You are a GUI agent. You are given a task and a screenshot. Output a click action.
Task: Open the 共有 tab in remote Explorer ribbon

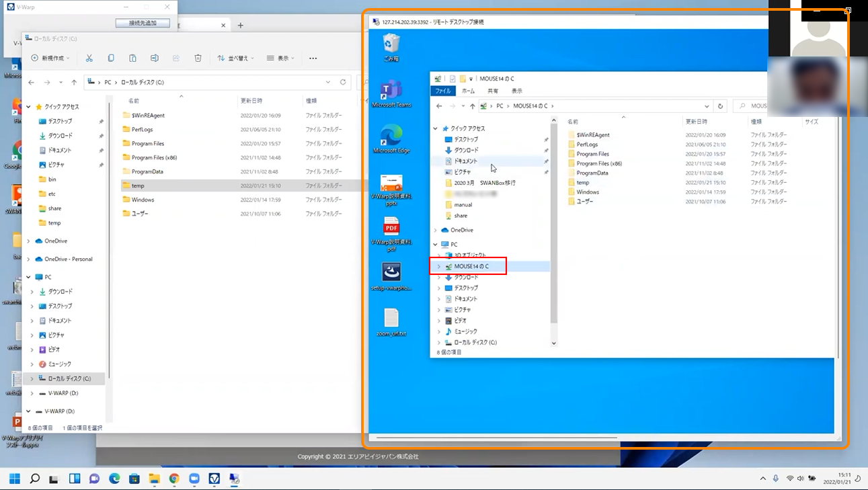click(x=493, y=91)
